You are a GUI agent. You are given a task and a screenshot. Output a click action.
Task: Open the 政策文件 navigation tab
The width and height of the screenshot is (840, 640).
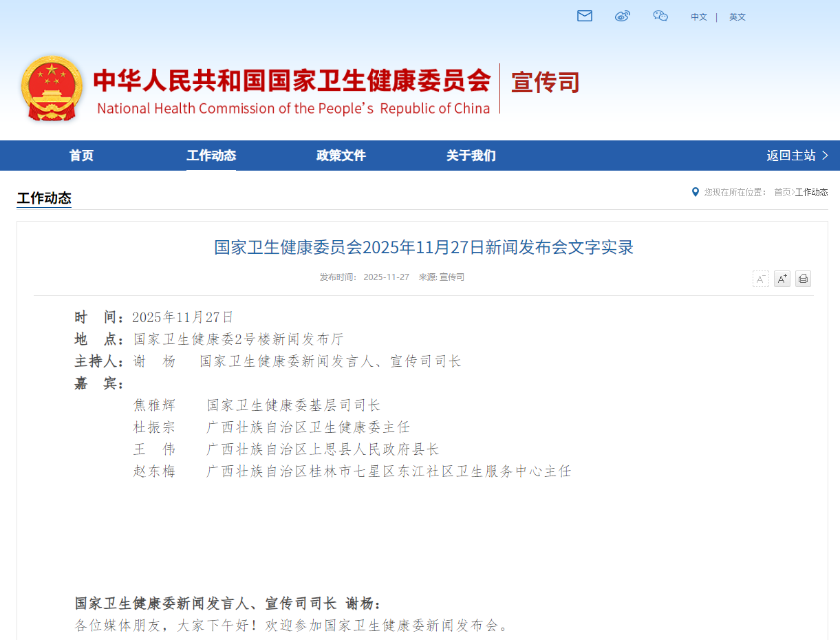click(341, 156)
